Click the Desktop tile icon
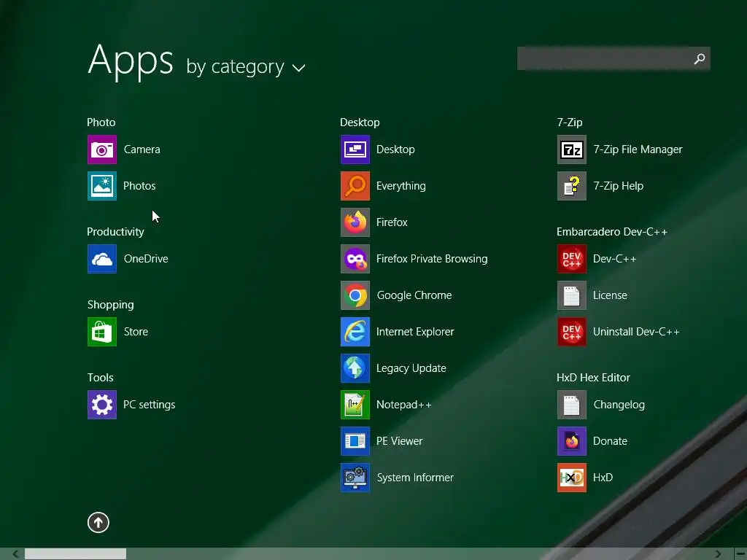The image size is (747, 560). point(355,149)
